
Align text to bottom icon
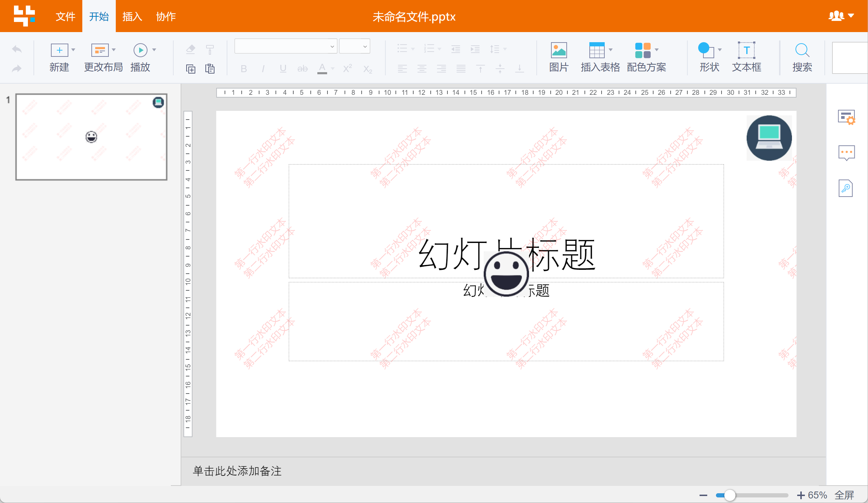coord(520,69)
